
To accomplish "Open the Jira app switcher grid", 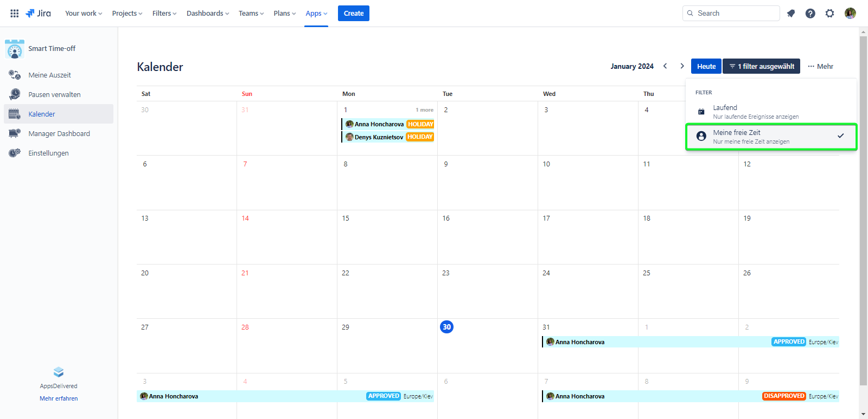I will coord(15,14).
